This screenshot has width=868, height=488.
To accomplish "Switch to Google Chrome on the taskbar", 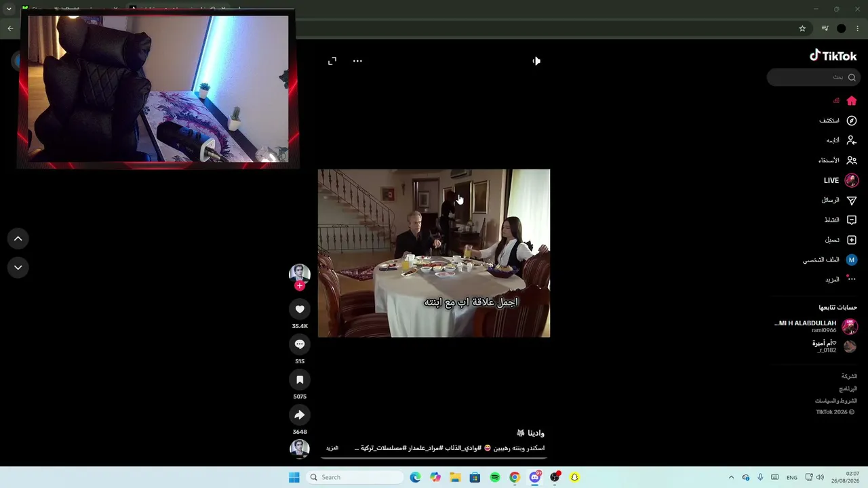I will click(x=515, y=477).
